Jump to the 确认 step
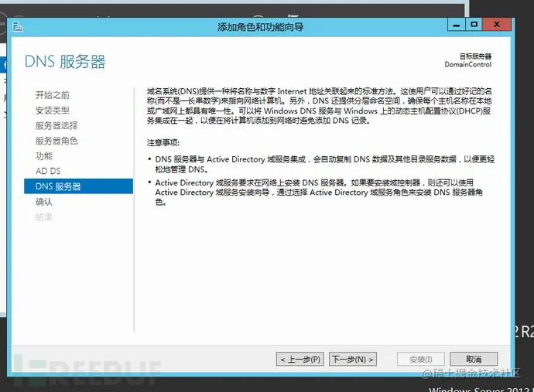Screen dimensions: 534x392 click(44, 202)
